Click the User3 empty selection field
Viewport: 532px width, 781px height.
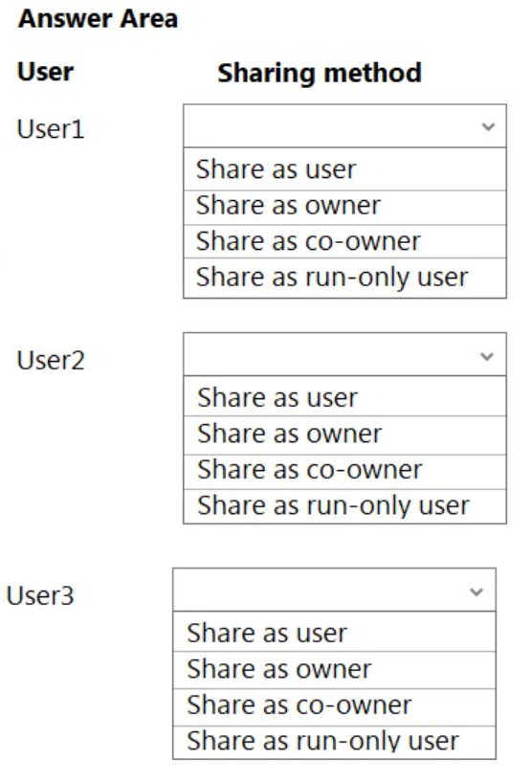click(x=334, y=590)
